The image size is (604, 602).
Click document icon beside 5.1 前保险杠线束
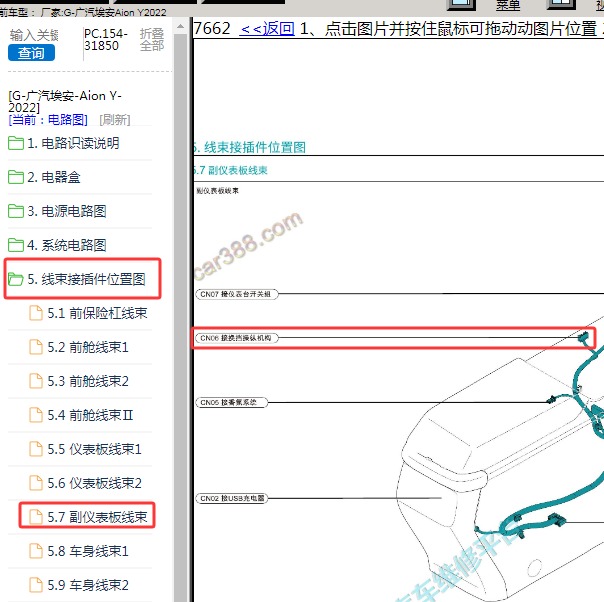click(x=36, y=313)
